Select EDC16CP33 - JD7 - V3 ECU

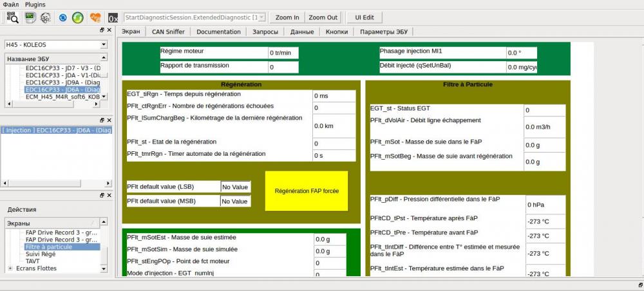(x=62, y=68)
